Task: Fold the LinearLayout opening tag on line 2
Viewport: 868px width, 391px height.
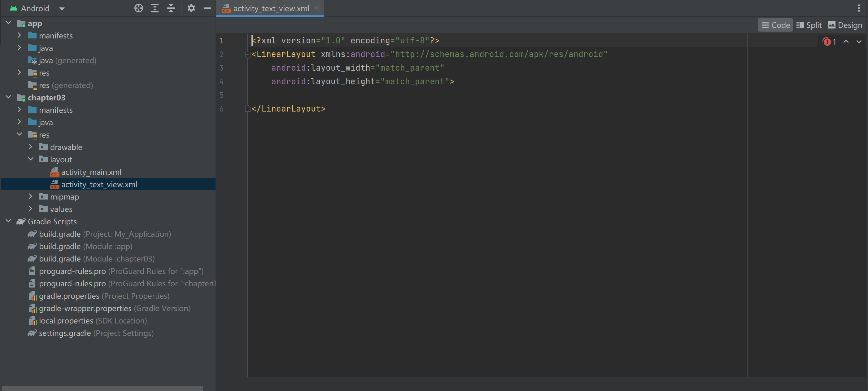Action: click(247, 54)
